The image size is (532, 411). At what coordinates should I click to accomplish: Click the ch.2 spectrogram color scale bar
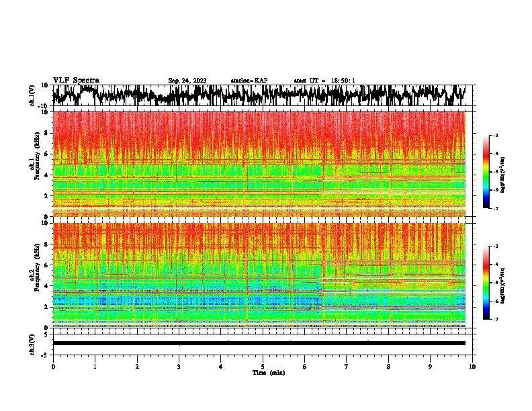click(x=486, y=283)
